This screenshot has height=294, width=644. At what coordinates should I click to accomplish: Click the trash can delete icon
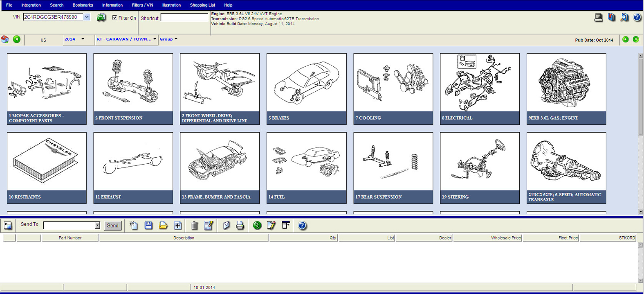[x=194, y=225]
